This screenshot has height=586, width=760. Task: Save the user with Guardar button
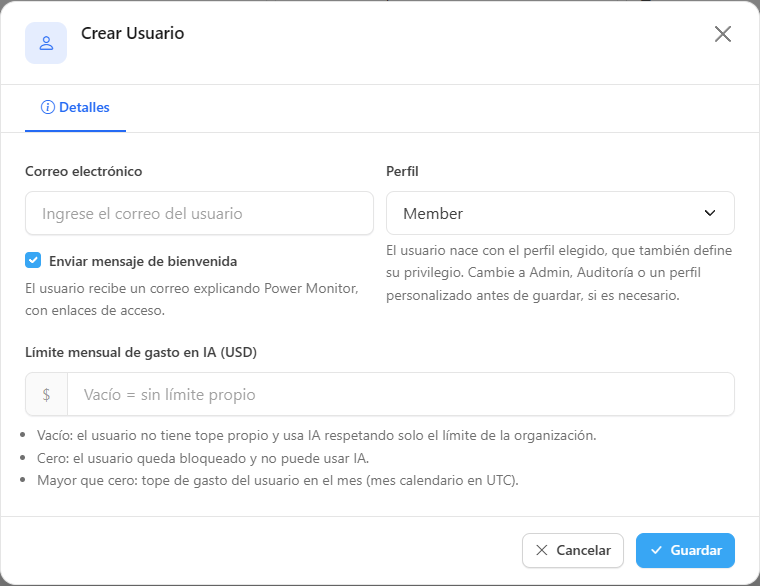(x=685, y=551)
